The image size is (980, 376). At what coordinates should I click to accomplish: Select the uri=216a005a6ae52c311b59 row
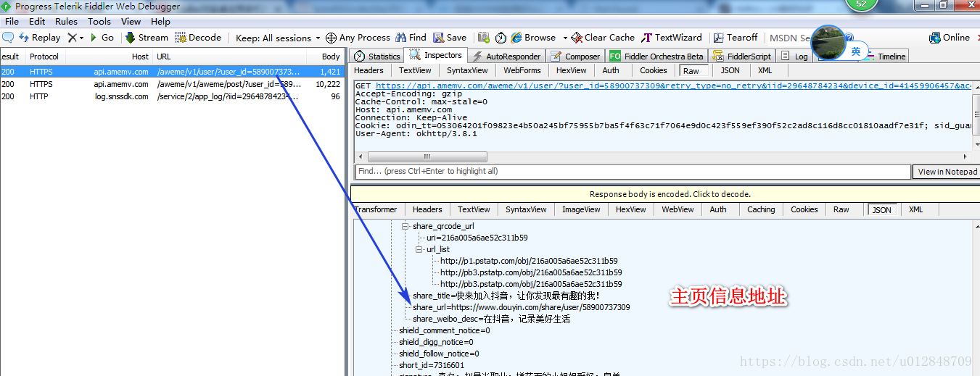pos(477,238)
